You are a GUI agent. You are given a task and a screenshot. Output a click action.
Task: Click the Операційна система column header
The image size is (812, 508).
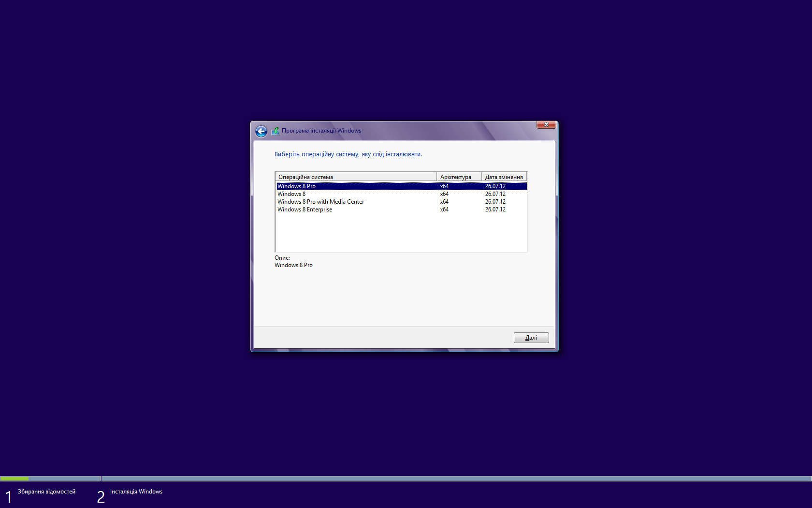click(x=356, y=177)
